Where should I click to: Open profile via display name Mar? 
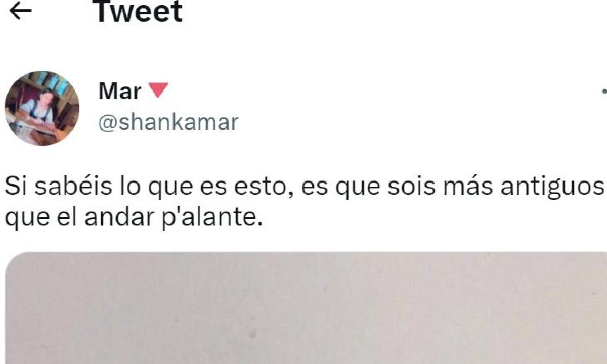pos(120,92)
